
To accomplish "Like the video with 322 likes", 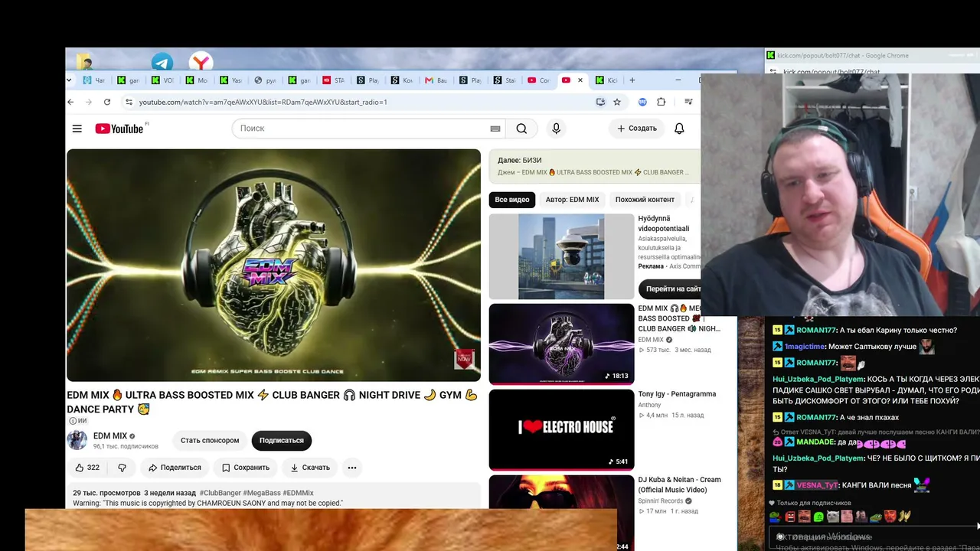I will pyautogui.click(x=87, y=468).
